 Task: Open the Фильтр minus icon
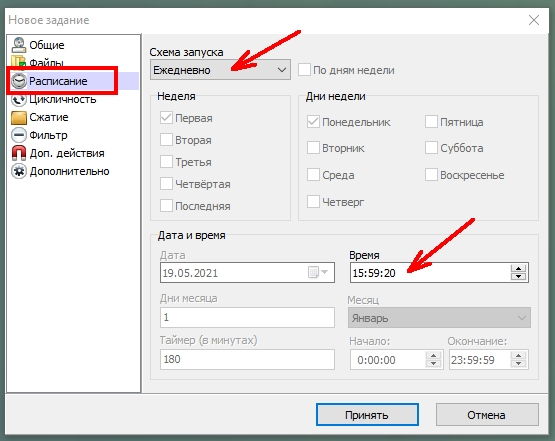tap(19, 135)
